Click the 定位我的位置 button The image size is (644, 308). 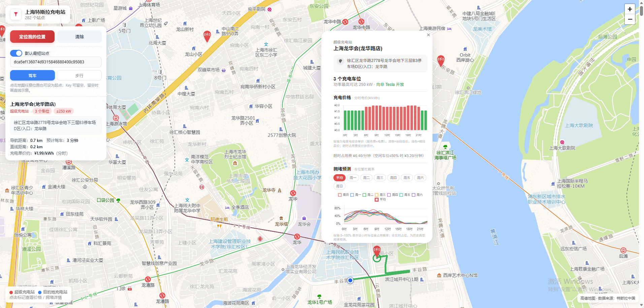(x=32, y=37)
